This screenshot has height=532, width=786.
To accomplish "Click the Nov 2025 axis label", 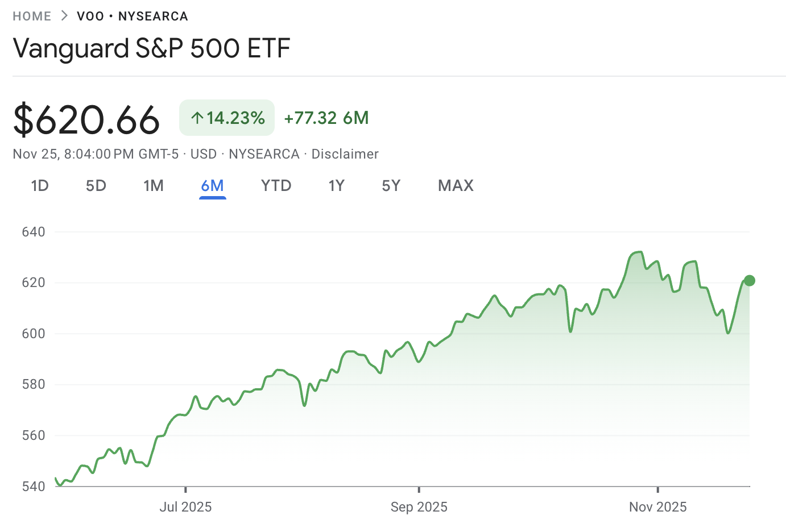I will coord(657,506).
